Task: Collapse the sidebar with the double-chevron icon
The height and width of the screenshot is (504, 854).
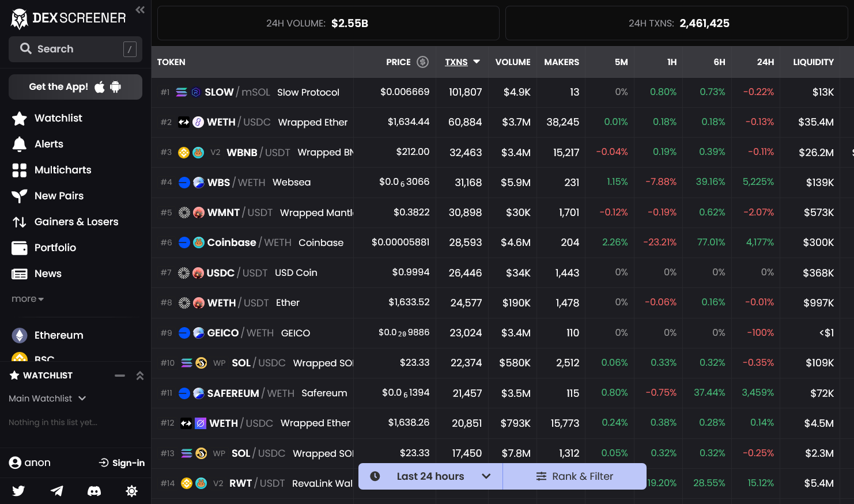Action: coord(140,10)
